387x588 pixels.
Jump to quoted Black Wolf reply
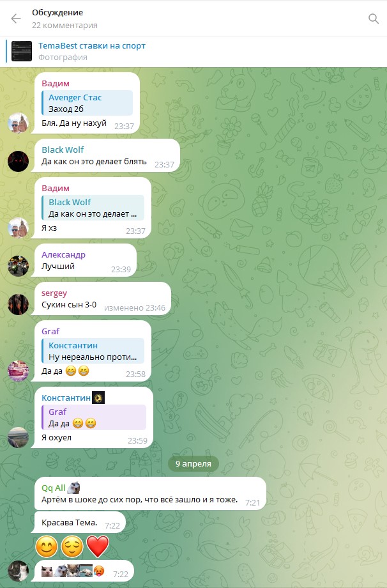93,208
